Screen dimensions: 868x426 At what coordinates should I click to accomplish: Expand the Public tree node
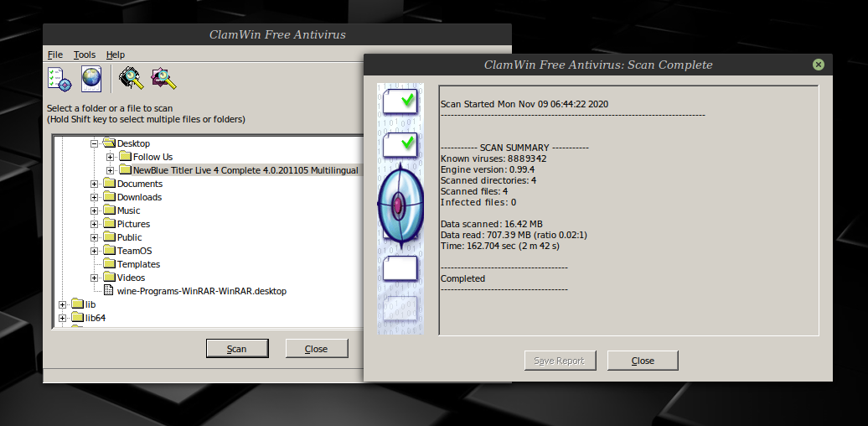(x=94, y=237)
